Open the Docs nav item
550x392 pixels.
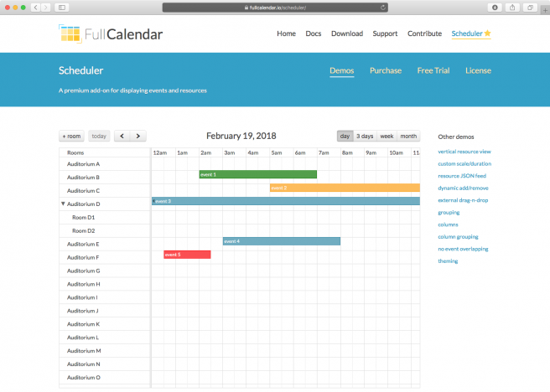tap(314, 34)
